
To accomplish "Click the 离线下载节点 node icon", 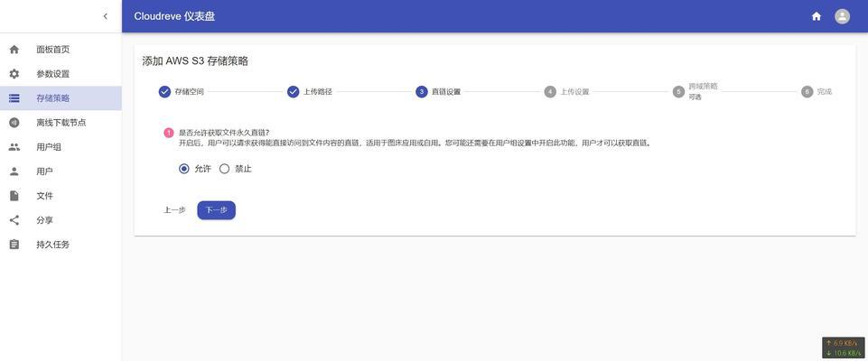I will (14, 122).
